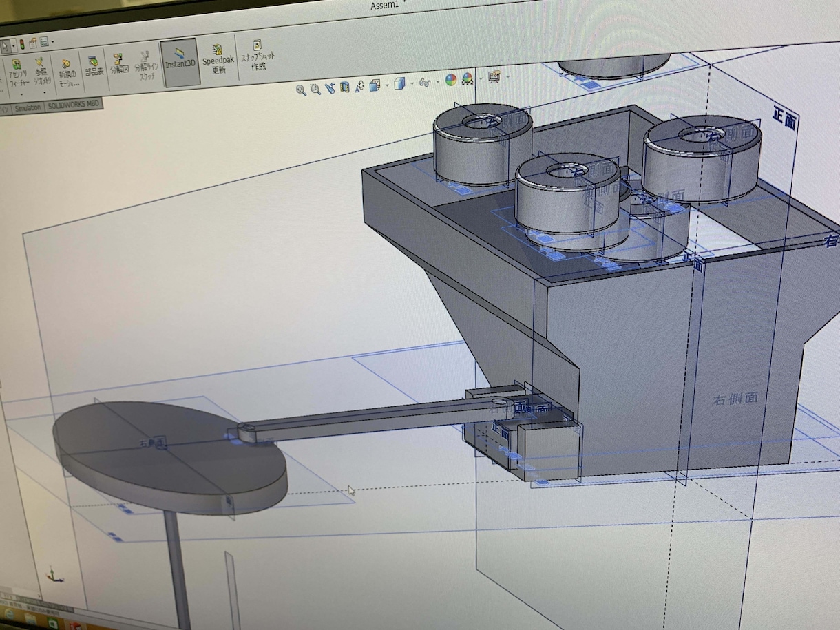Screen dimensions: 840x630
Task: Open the Display Style dropdown arrow
Action: coord(412,83)
